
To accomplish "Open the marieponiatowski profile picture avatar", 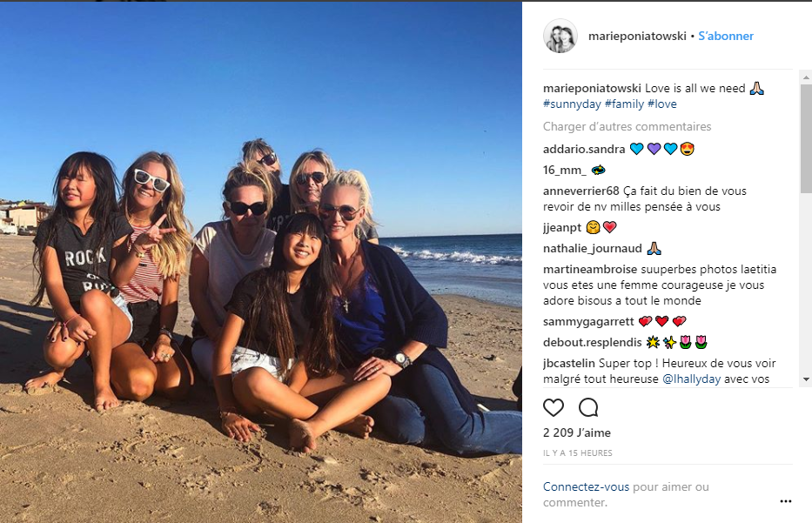I will [x=560, y=37].
